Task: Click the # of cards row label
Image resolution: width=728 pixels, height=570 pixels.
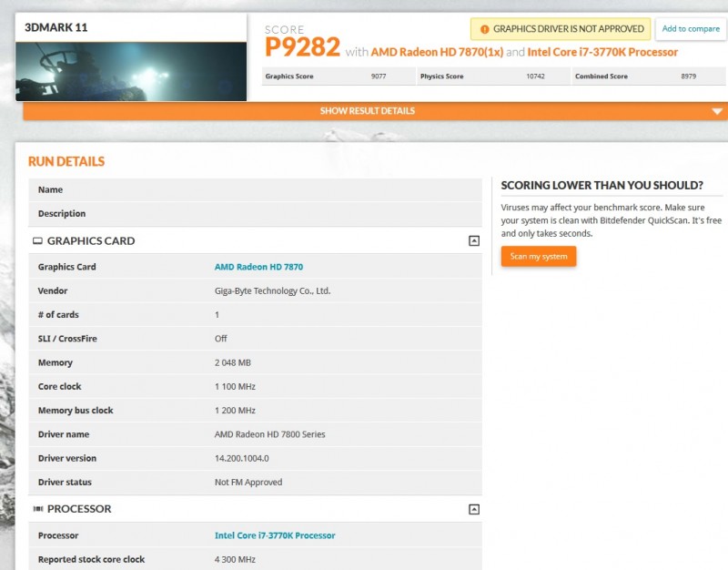Action: 58,314
